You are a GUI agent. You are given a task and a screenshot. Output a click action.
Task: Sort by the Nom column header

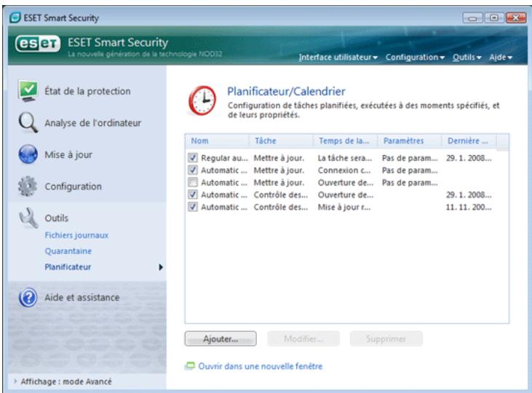pos(217,141)
